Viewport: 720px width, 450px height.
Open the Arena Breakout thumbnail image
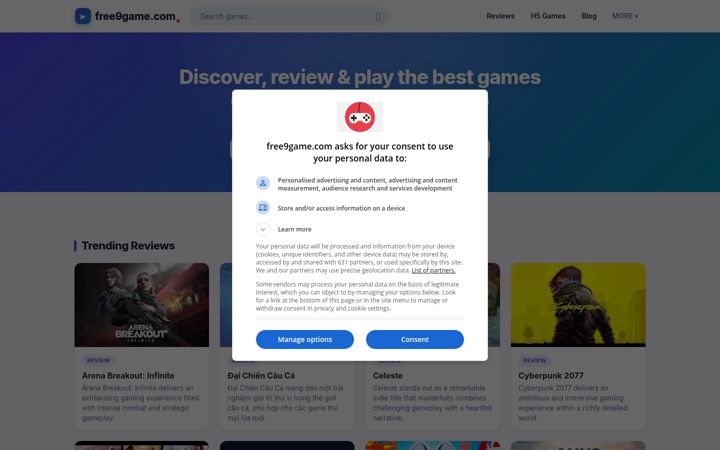[142, 305]
